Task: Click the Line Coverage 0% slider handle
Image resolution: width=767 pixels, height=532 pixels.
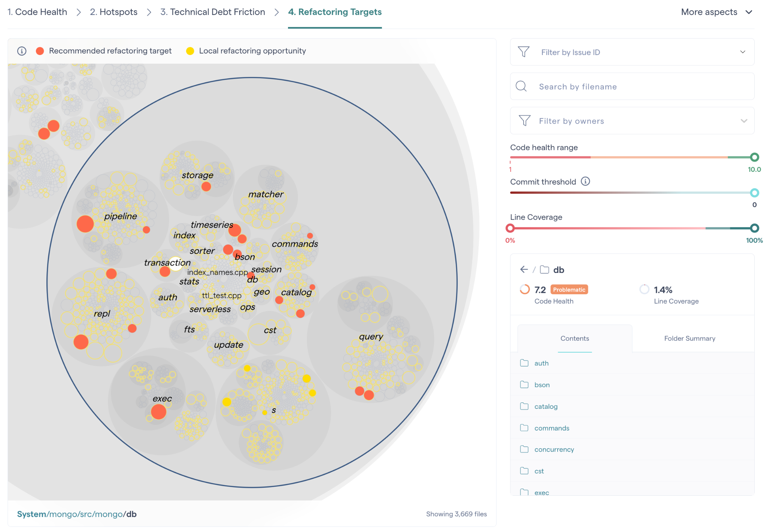Action: [510, 228]
